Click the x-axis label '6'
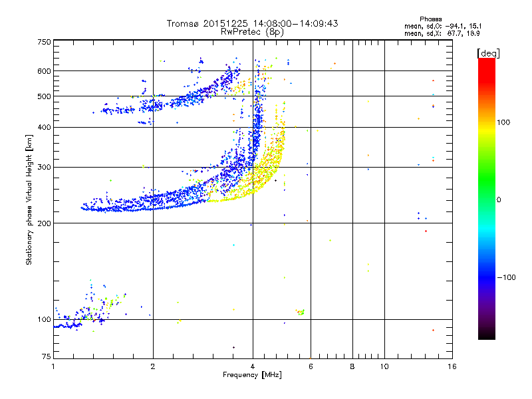Viewport: 532px width, 399px height. [x=311, y=366]
